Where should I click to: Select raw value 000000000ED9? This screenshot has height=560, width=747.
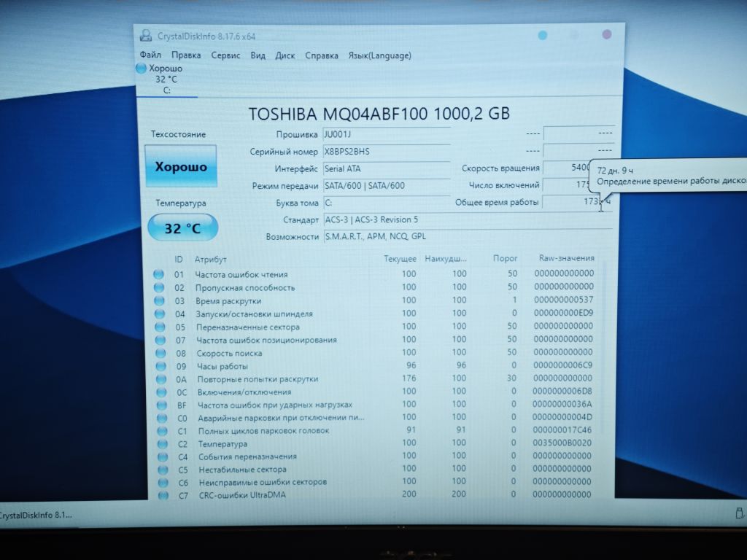click(x=564, y=313)
